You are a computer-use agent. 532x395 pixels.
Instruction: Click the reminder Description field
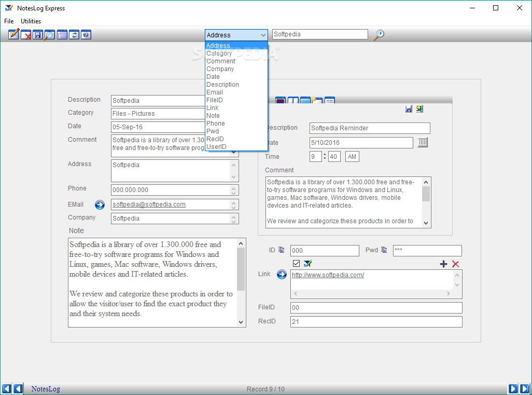370,128
